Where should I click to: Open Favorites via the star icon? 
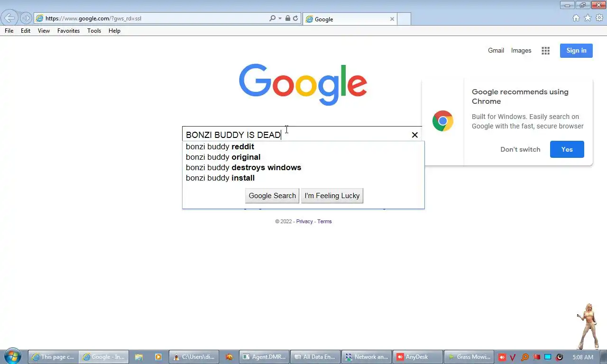(x=588, y=18)
